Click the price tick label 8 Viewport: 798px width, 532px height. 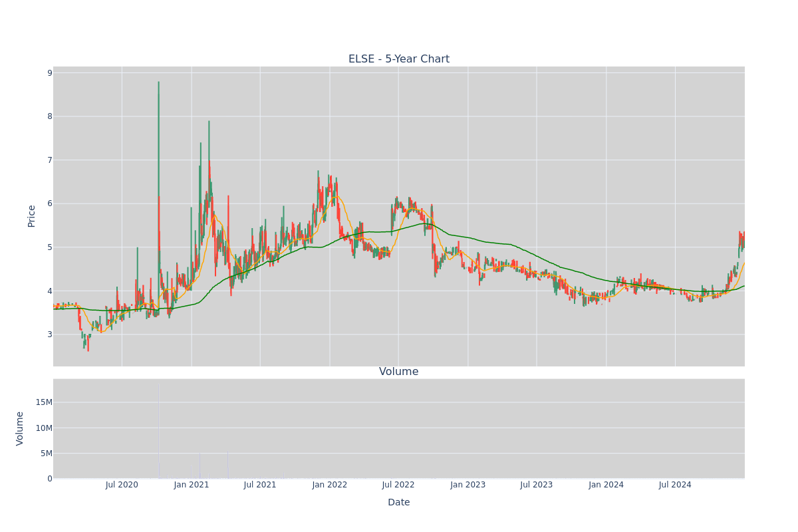[x=49, y=116]
